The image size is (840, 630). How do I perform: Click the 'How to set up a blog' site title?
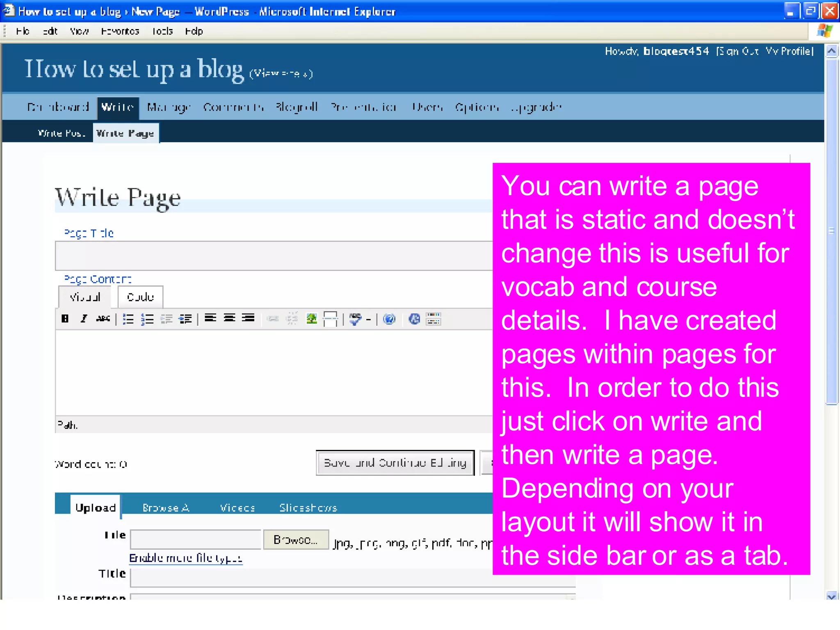pos(134,69)
